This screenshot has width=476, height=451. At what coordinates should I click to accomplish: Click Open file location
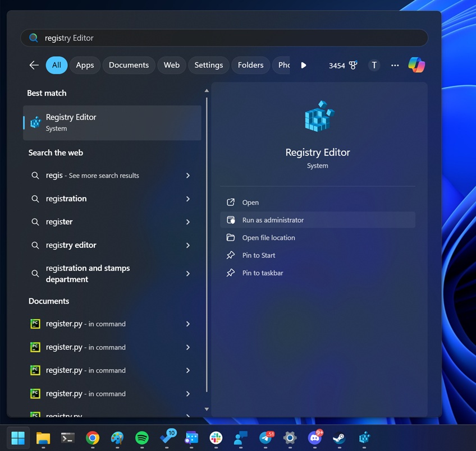click(268, 238)
